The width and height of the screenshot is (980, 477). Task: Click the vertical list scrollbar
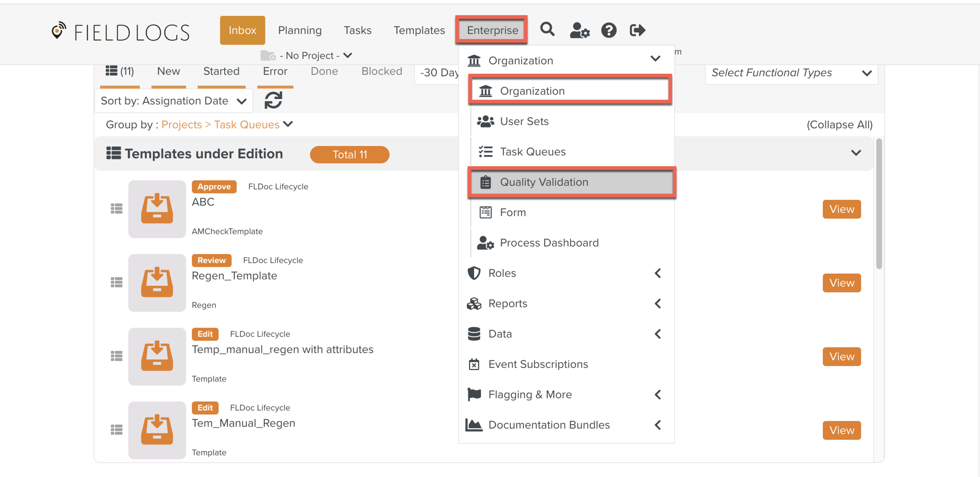tap(879, 204)
